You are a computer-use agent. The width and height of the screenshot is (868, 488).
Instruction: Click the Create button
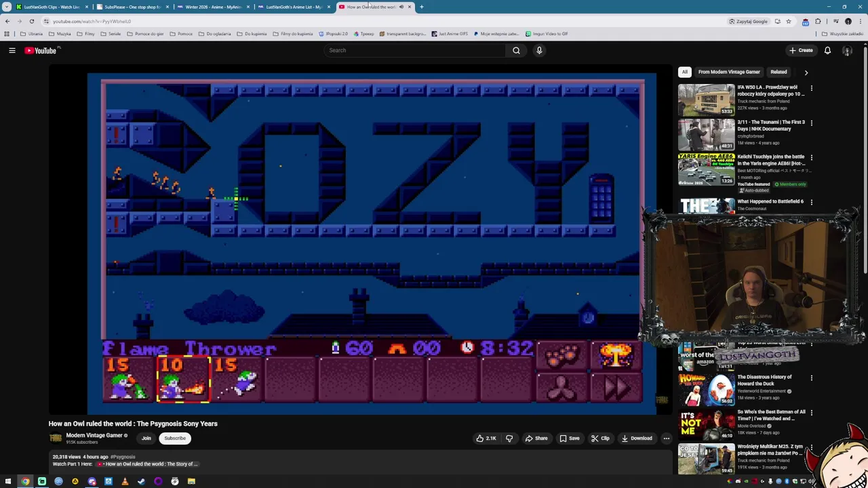point(801,50)
